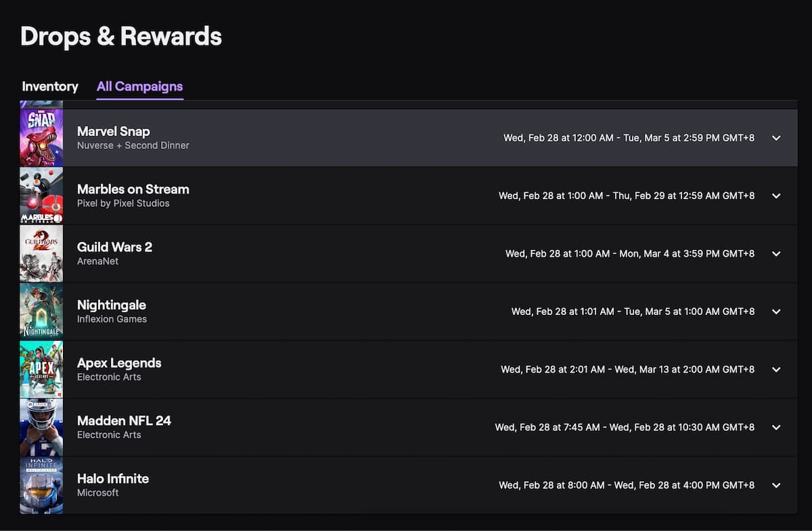Click the Marbles on Stream game icon
The width and height of the screenshot is (812, 531).
click(x=41, y=196)
